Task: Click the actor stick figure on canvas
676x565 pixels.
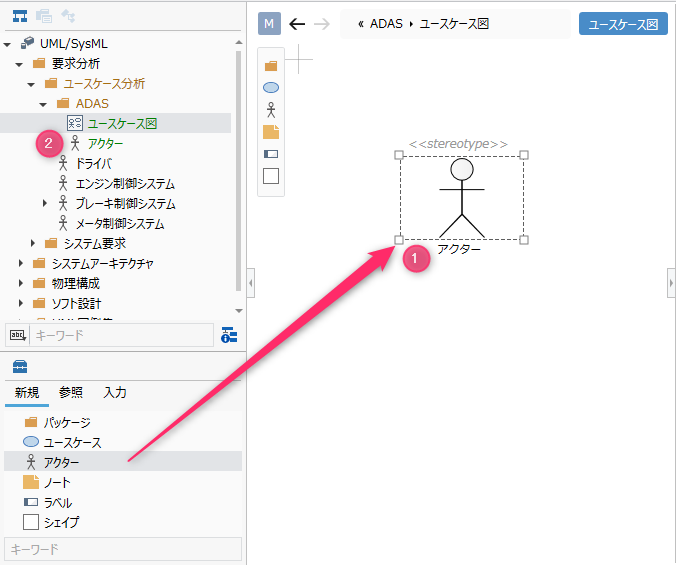Action: point(462,198)
